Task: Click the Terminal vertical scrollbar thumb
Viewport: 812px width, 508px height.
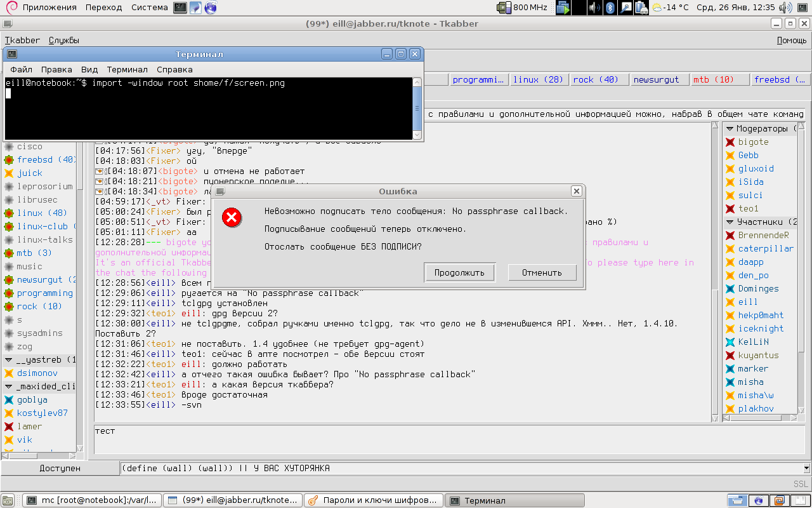Action: pyautogui.click(x=417, y=109)
